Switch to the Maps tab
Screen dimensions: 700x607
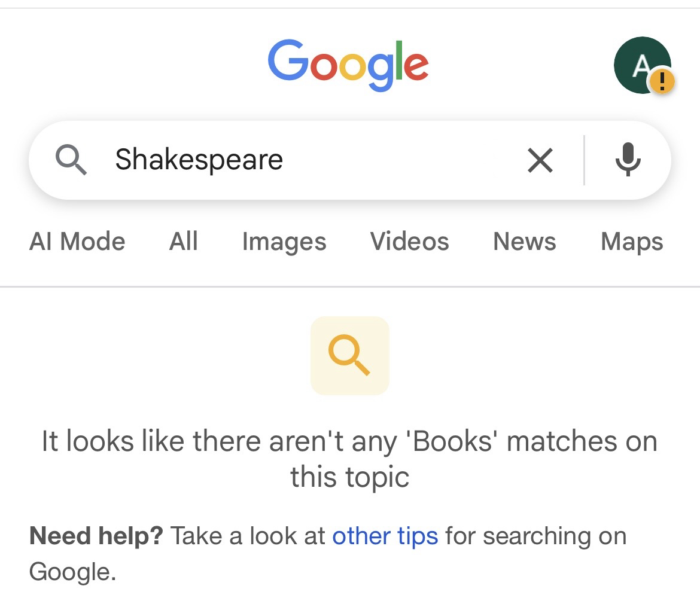click(x=632, y=242)
